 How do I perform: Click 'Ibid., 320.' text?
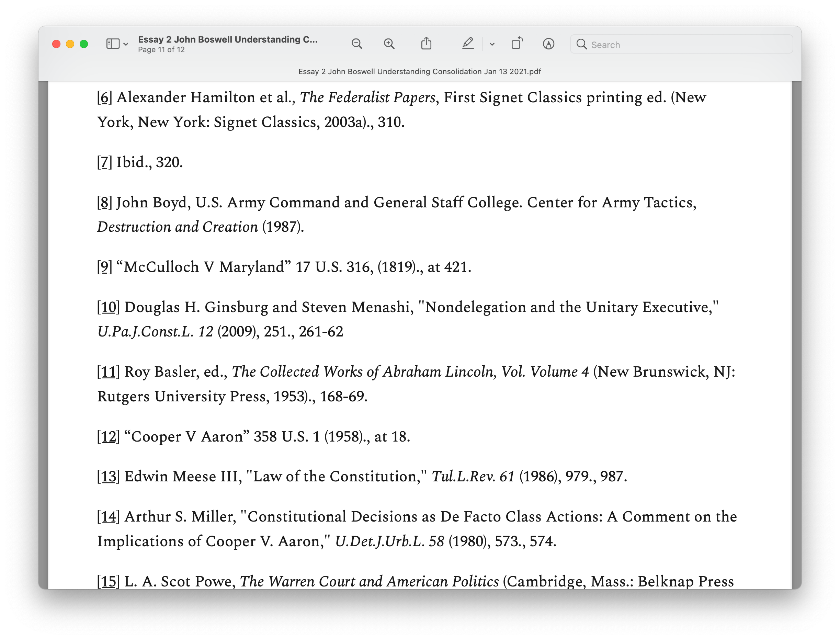(x=150, y=163)
